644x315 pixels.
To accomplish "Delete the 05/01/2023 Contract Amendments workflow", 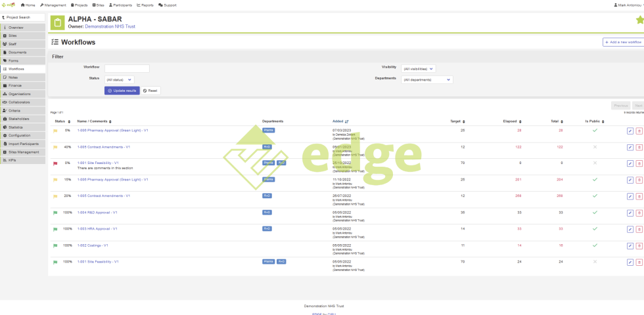I will pyautogui.click(x=639, y=147).
